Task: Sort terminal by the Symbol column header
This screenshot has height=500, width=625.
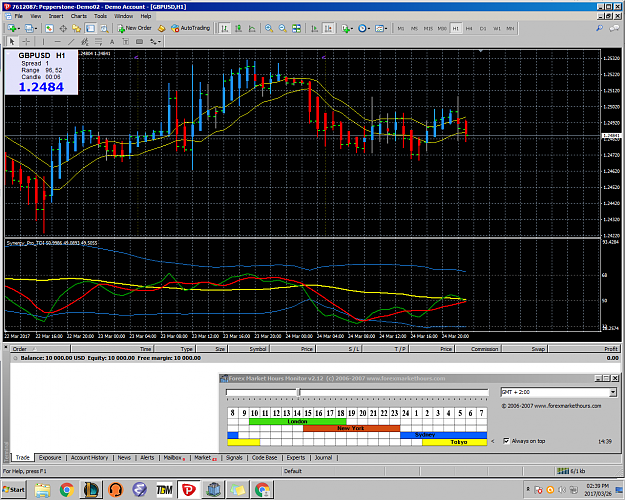Action: coord(249,349)
